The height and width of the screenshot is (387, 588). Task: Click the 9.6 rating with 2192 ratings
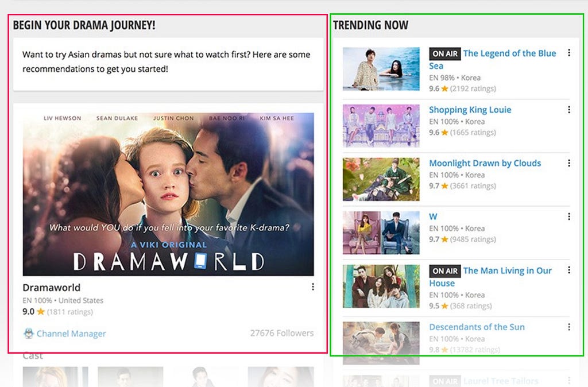click(462, 88)
